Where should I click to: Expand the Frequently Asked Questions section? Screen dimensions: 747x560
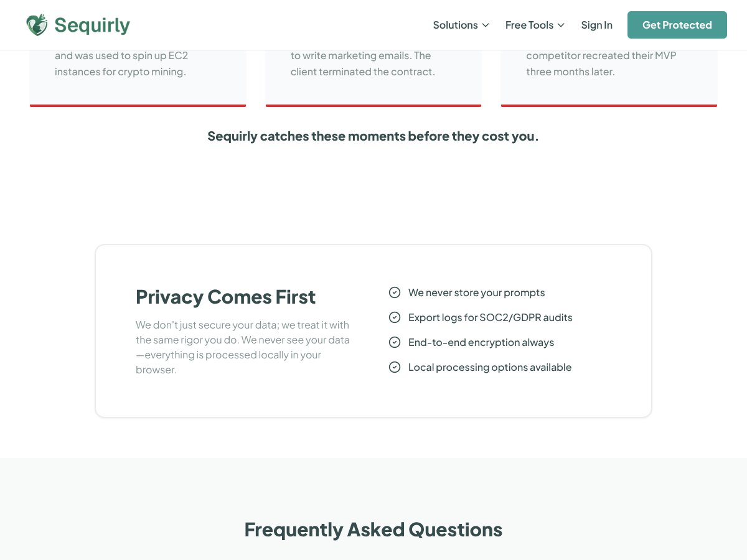pyautogui.click(x=374, y=530)
